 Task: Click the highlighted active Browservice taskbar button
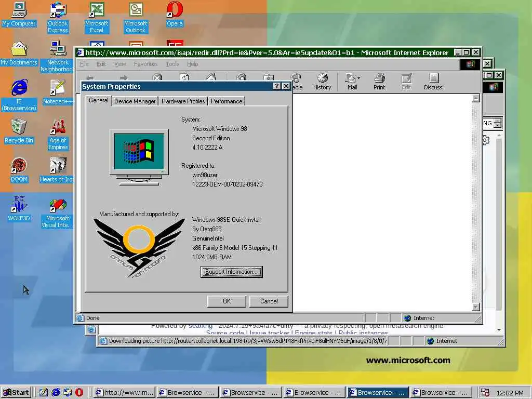click(377, 393)
